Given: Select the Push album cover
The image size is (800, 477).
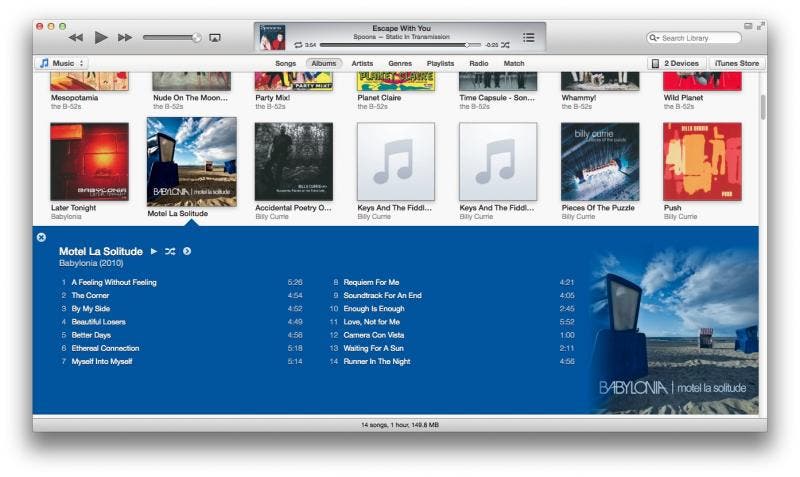Looking at the screenshot, I should tap(702, 162).
